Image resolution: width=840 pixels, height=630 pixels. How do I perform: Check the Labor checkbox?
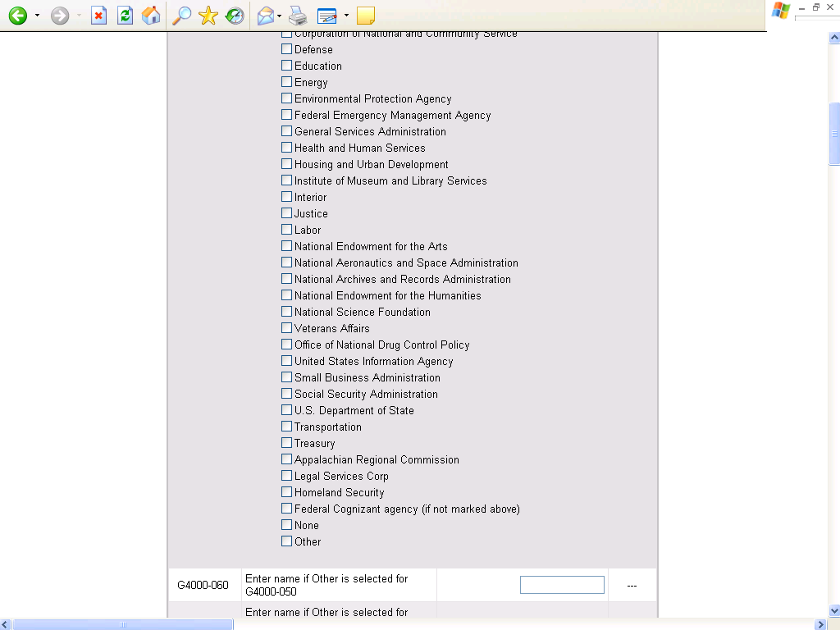pyautogui.click(x=286, y=230)
